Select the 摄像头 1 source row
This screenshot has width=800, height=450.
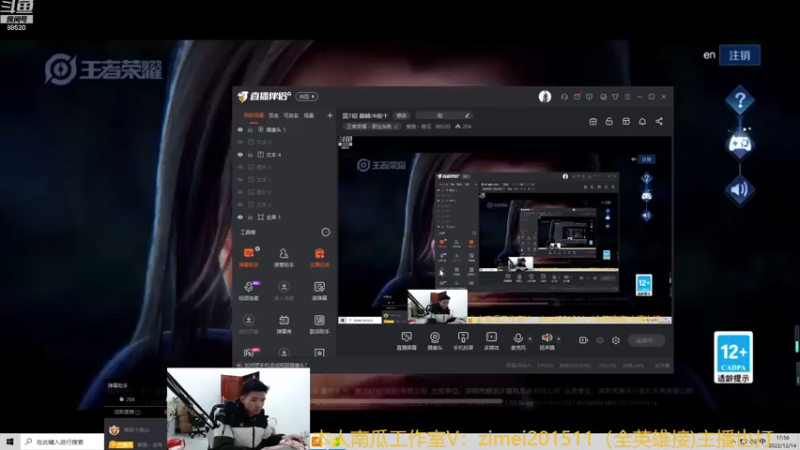pyautogui.click(x=285, y=130)
